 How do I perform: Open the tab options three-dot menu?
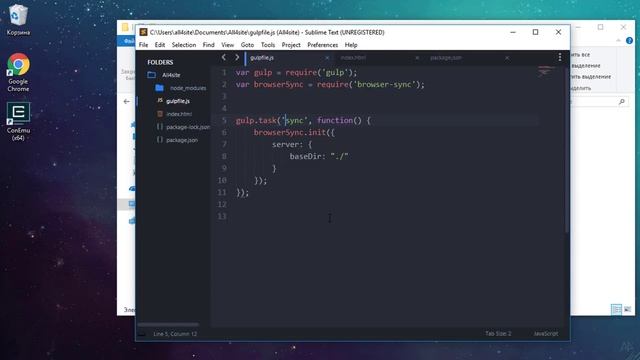560,58
